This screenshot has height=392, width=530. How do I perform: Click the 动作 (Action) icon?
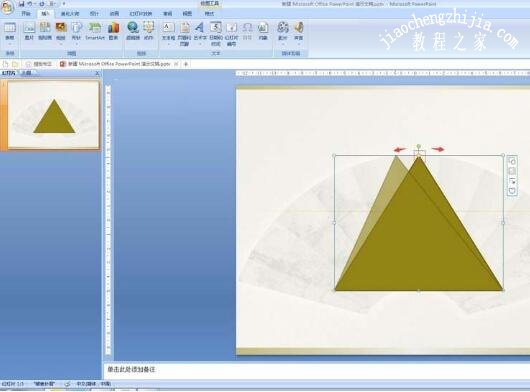click(149, 28)
